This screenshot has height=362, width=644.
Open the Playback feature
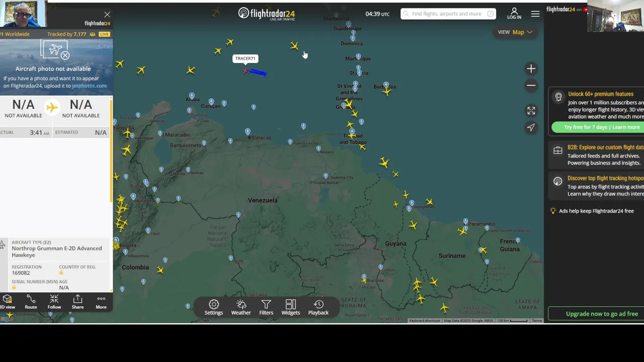coord(318,307)
